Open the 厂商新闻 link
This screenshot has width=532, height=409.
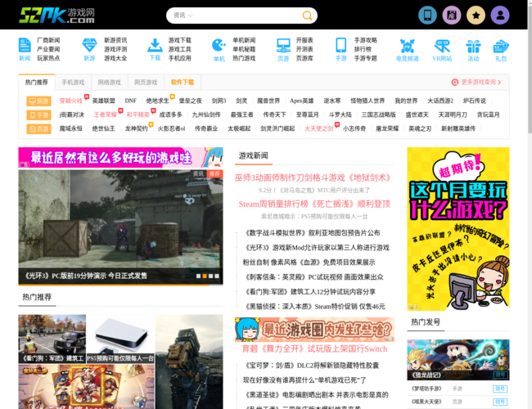coord(48,40)
